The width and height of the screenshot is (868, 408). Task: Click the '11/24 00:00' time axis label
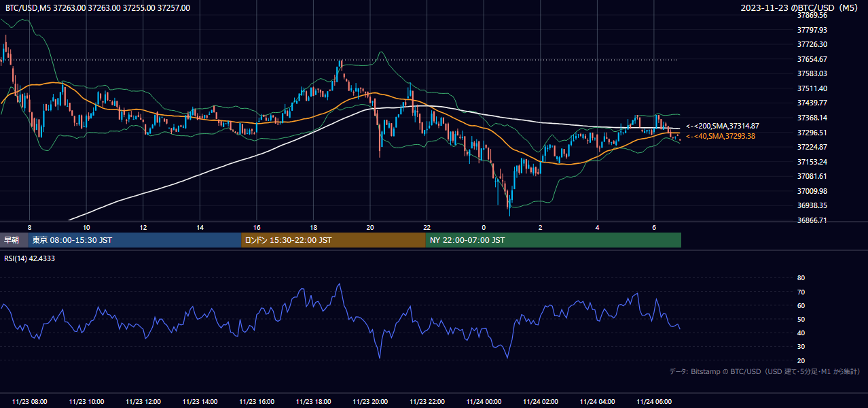pyautogui.click(x=484, y=402)
